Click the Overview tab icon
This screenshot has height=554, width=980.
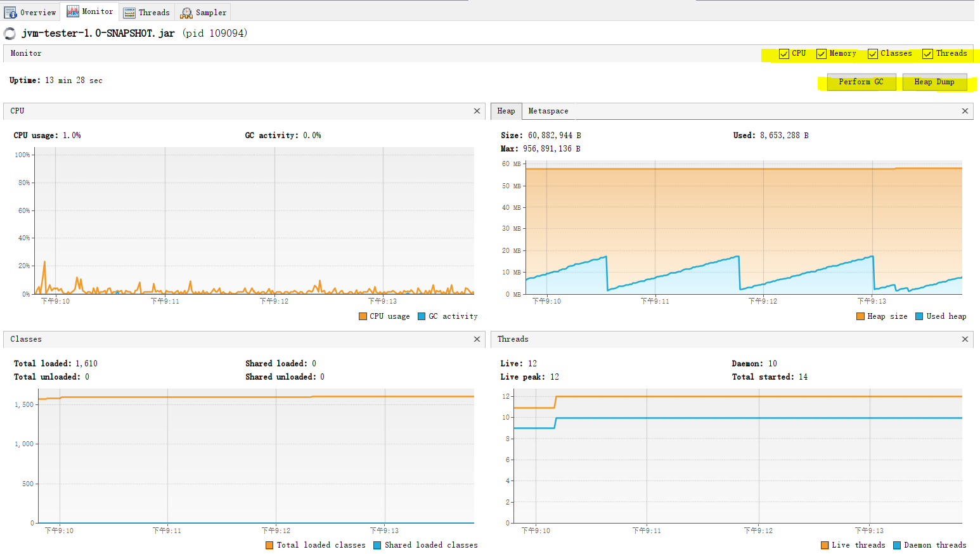point(11,13)
